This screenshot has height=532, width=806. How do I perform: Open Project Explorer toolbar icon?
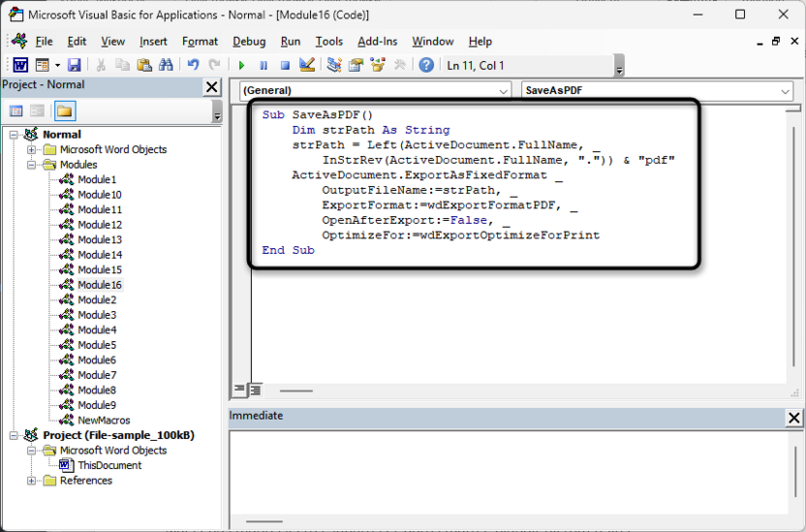click(334, 65)
